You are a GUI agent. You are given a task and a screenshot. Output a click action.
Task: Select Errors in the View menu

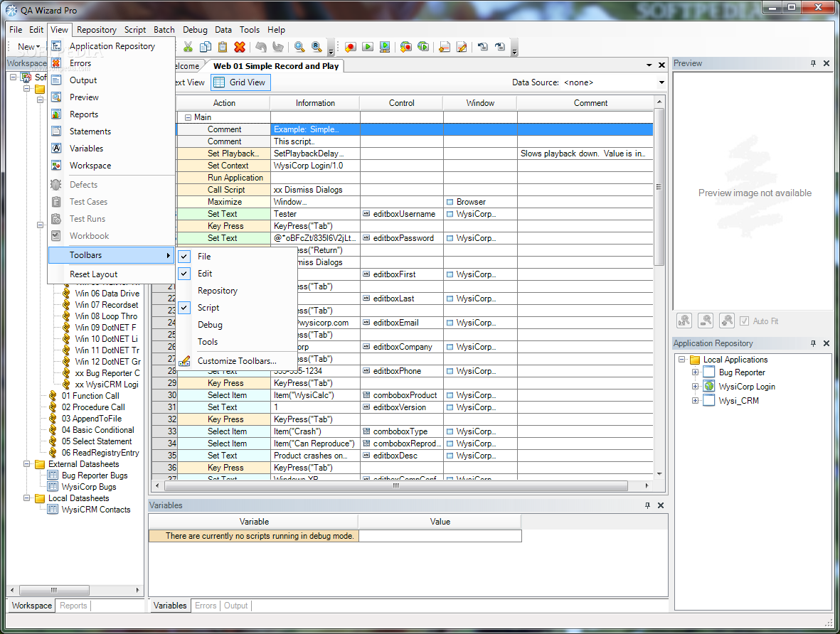pyautogui.click(x=112, y=63)
